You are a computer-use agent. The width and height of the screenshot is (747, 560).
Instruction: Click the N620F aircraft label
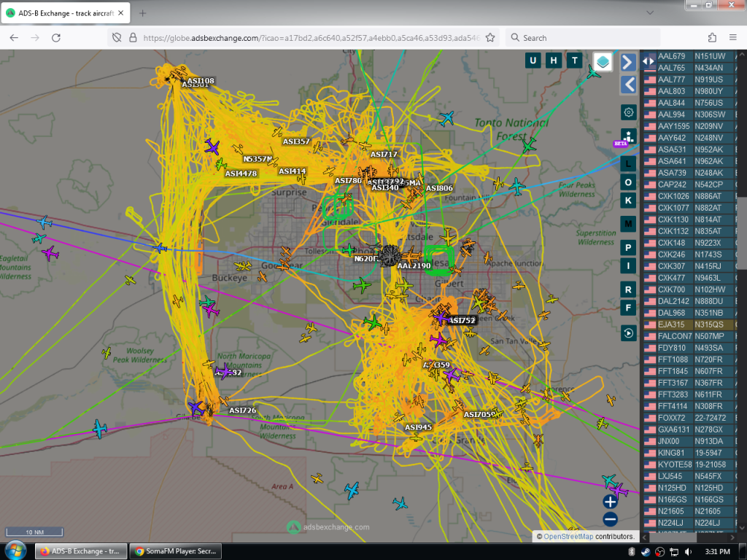click(366, 259)
